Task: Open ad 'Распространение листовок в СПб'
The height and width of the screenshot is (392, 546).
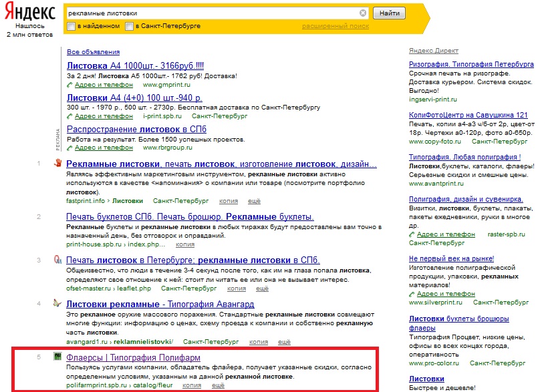Action: [x=136, y=129]
